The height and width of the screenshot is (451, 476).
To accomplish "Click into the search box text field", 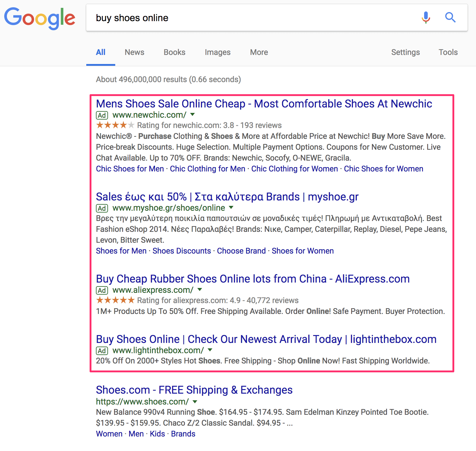I will [x=253, y=18].
